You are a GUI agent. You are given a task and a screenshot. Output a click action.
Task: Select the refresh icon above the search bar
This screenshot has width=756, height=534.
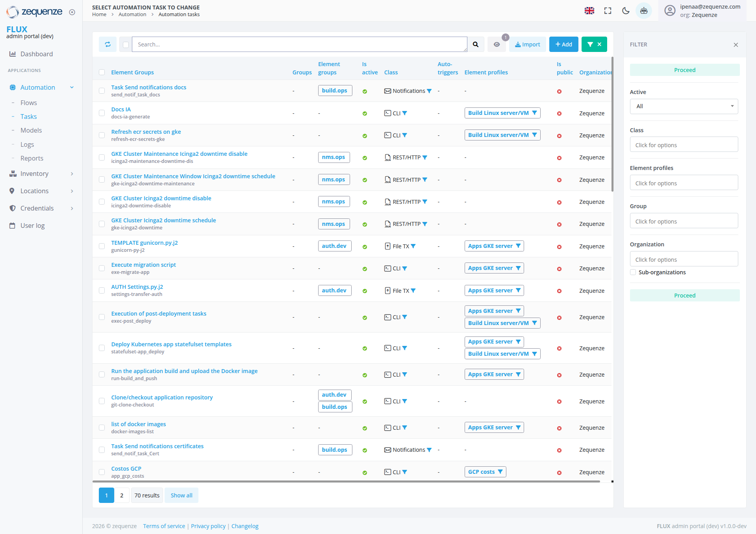point(107,44)
